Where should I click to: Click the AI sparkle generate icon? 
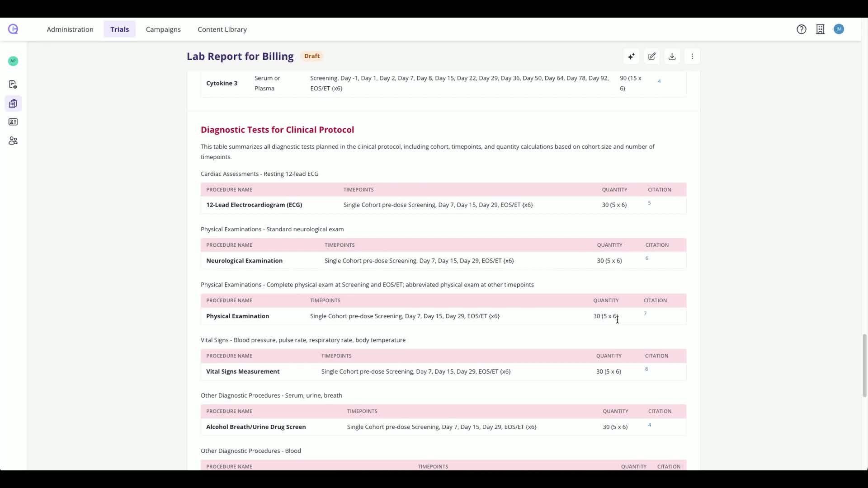click(x=631, y=56)
